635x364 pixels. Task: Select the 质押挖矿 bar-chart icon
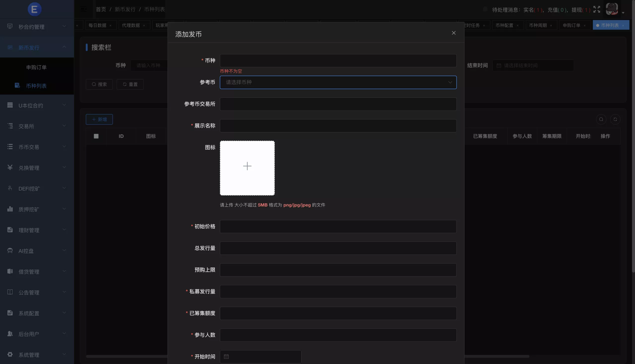pyautogui.click(x=10, y=209)
